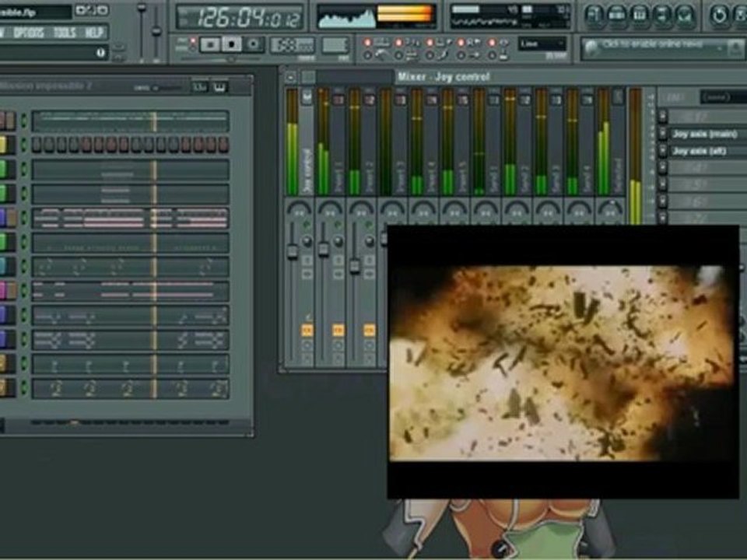
Task: Click the song position slider under transport
Action: [221, 60]
